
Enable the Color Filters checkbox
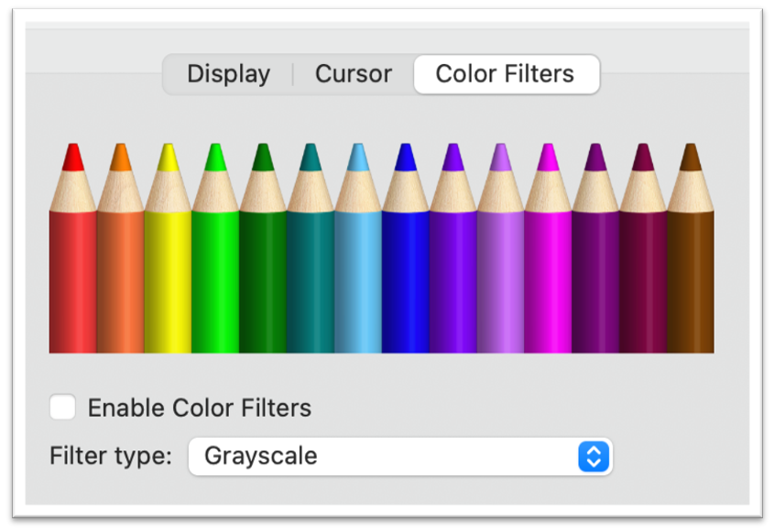62,407
